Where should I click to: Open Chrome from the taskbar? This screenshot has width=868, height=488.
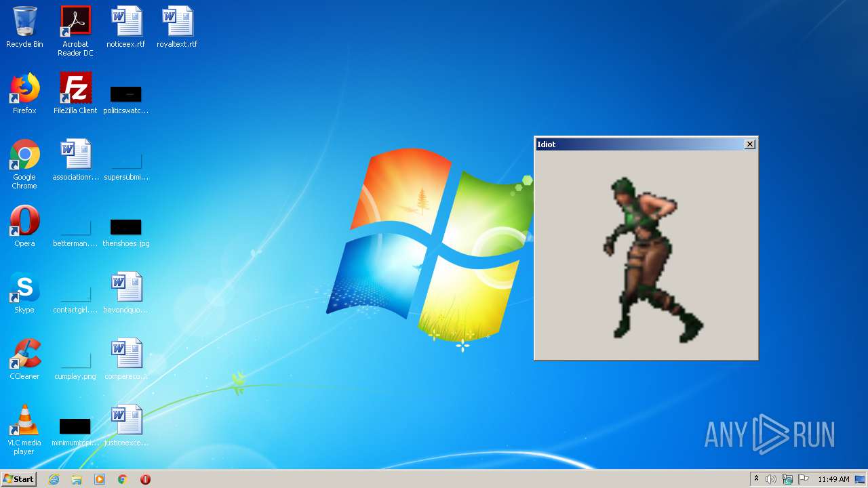tap(123, 479)
